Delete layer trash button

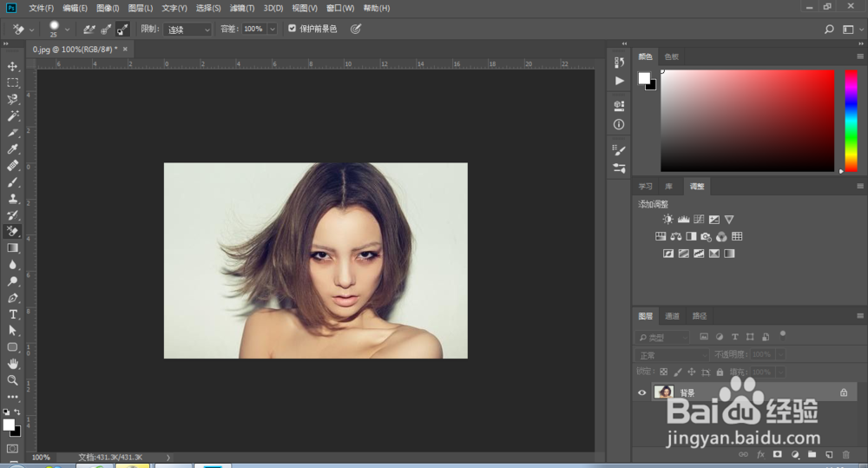click(x=845, y=454)
